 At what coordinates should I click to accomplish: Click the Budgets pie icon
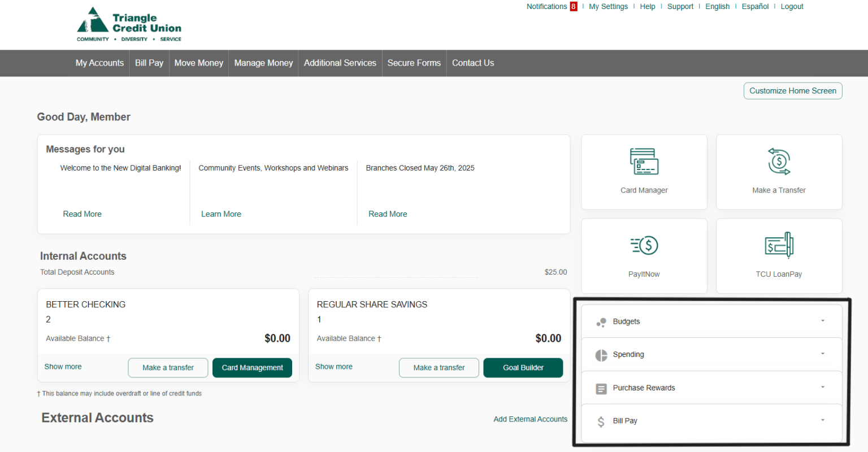[601, 321]
